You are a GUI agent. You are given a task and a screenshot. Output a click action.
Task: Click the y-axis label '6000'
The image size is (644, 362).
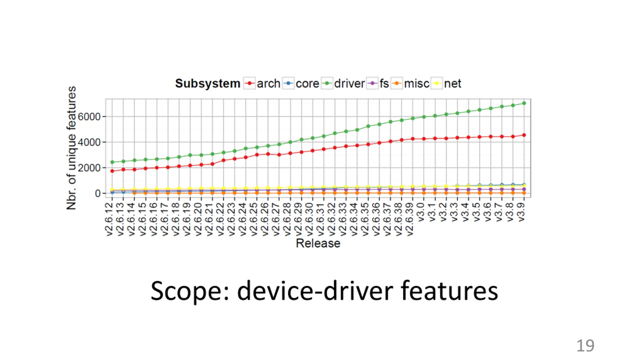click(x=89, y=117)
